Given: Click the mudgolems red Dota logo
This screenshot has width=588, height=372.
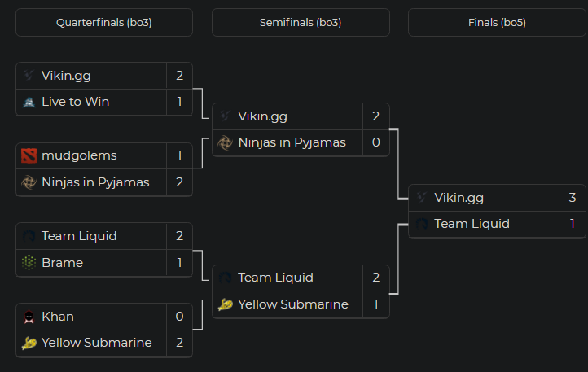Looking at the screenshot, I should tap(29, 155).
